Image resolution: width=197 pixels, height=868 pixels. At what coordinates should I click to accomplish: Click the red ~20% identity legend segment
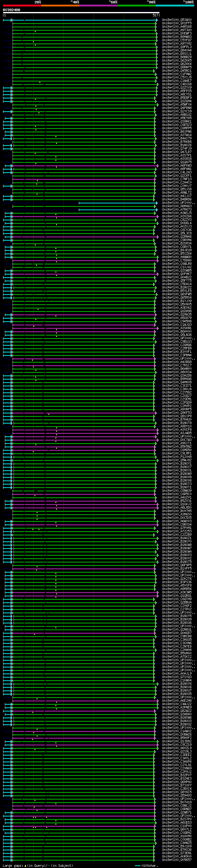click(x=22, y=6)
